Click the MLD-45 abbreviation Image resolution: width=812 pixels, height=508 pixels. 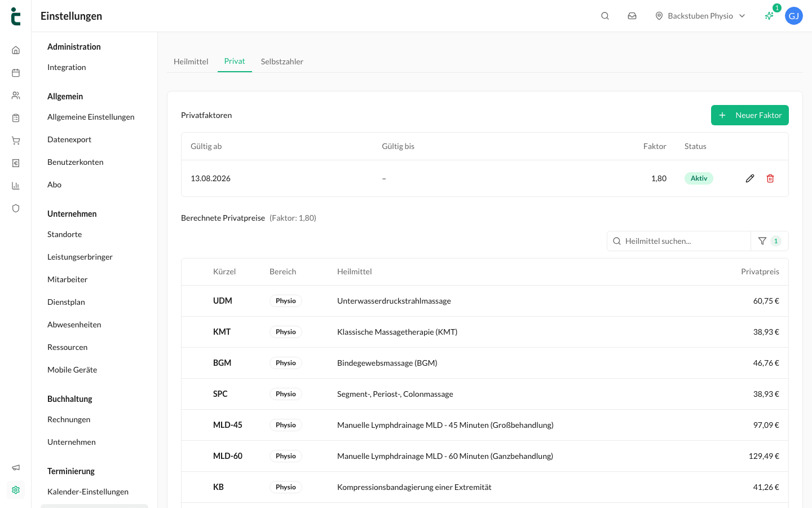click(x=228, y=425)
